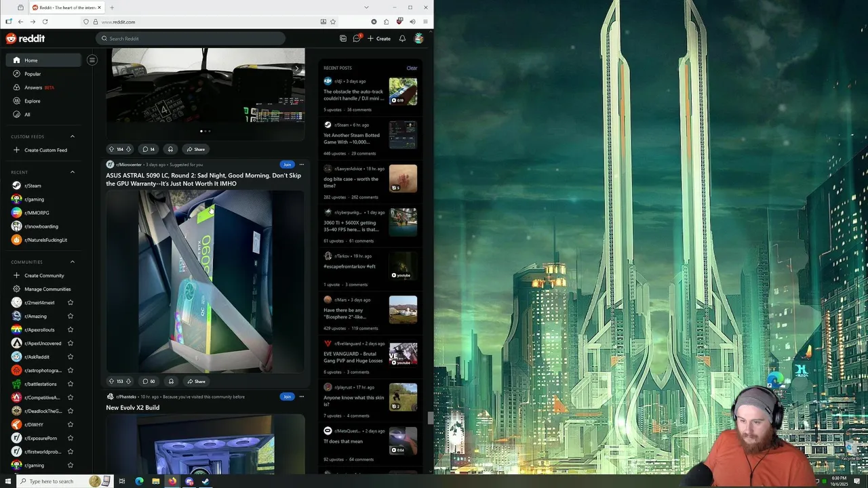This screenshot has width=868, height=488.
Task: Collapse the Recent section
Action: 73,172
